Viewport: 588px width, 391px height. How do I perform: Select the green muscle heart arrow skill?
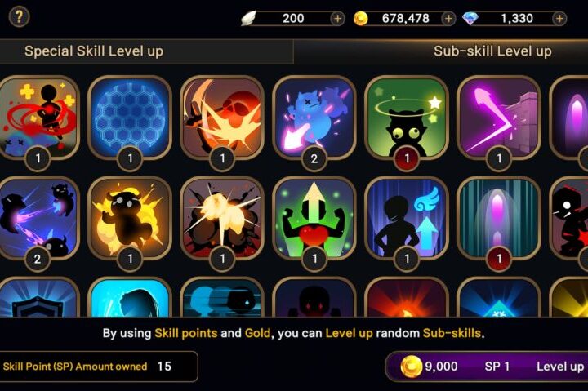click(314, 219)
